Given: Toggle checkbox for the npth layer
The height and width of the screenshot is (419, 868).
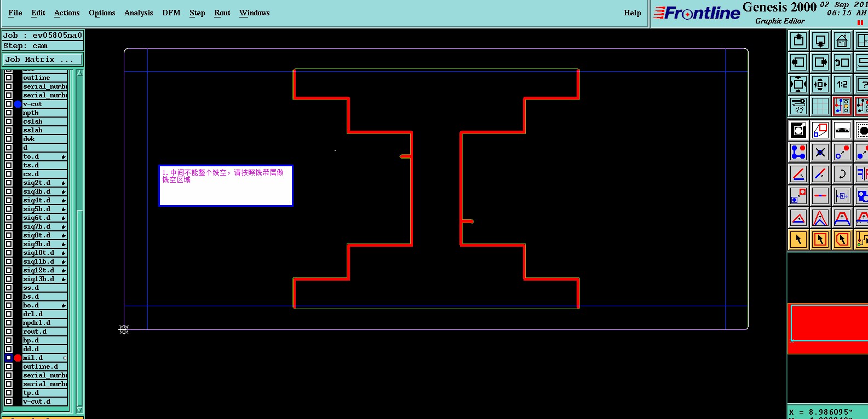Looking at the screenshot, I should pyautogui.click(x=9, y=113).
